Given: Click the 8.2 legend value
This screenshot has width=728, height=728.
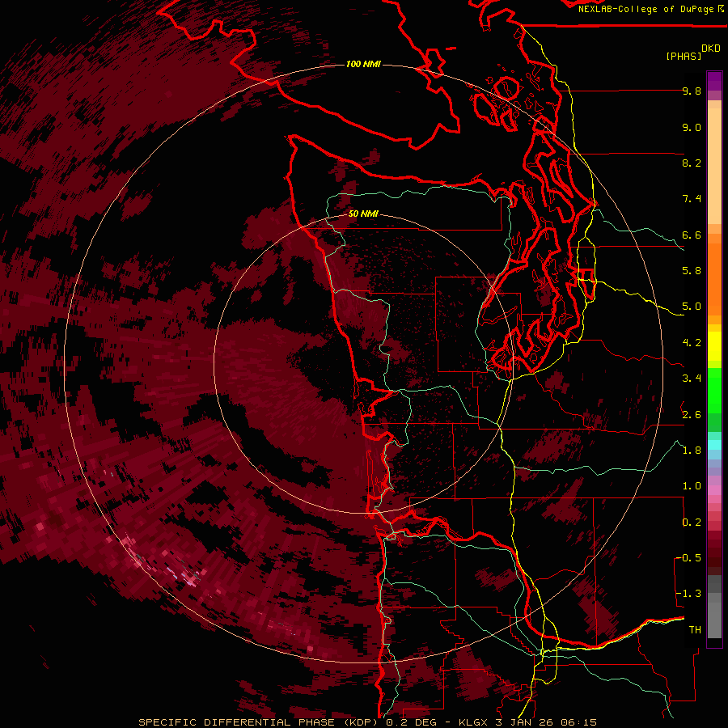Looking at the screenshot, I should point(692,163).
